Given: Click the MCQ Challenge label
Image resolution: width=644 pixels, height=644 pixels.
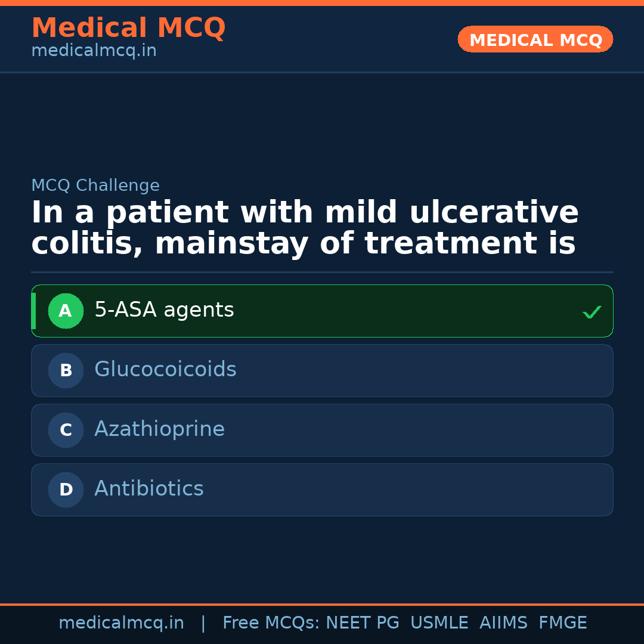Looking at the screenshot, I should [x=95, y=185].
